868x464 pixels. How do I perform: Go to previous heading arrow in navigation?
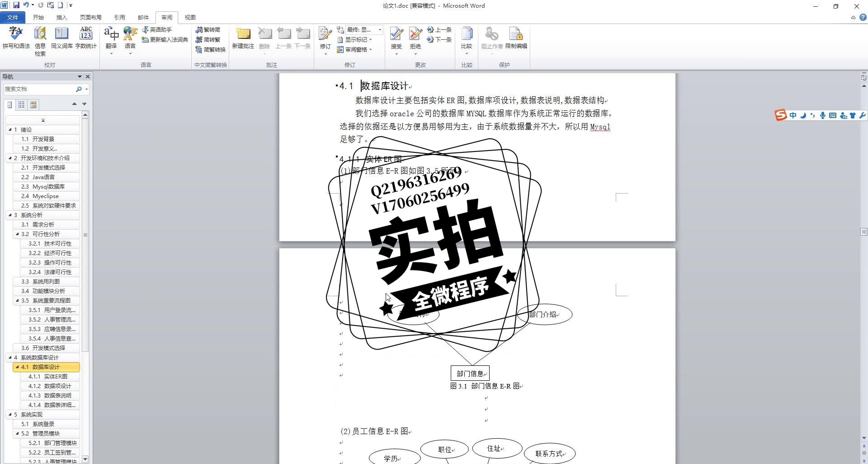click(x=74, y=104)
